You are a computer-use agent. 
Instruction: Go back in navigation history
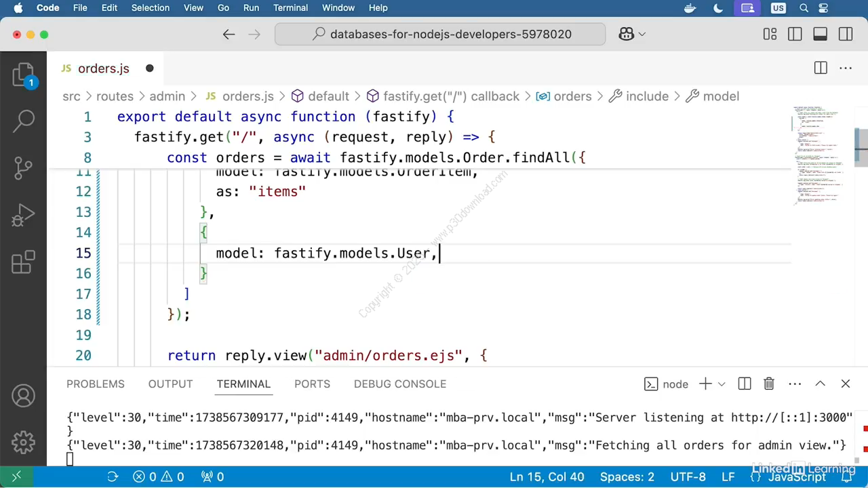point(229,35)
